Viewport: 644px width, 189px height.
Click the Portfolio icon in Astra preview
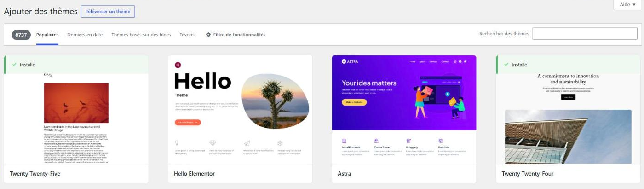coord(441,141)
